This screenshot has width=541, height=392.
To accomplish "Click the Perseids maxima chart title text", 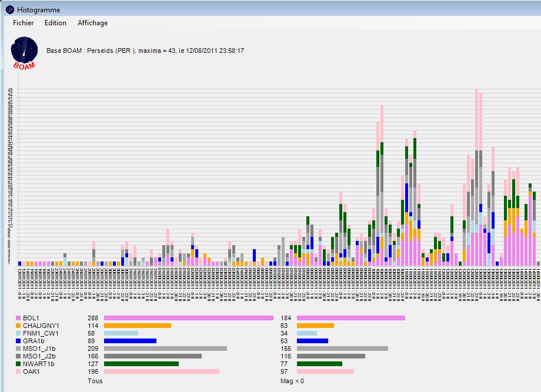I will click(145, 51).
